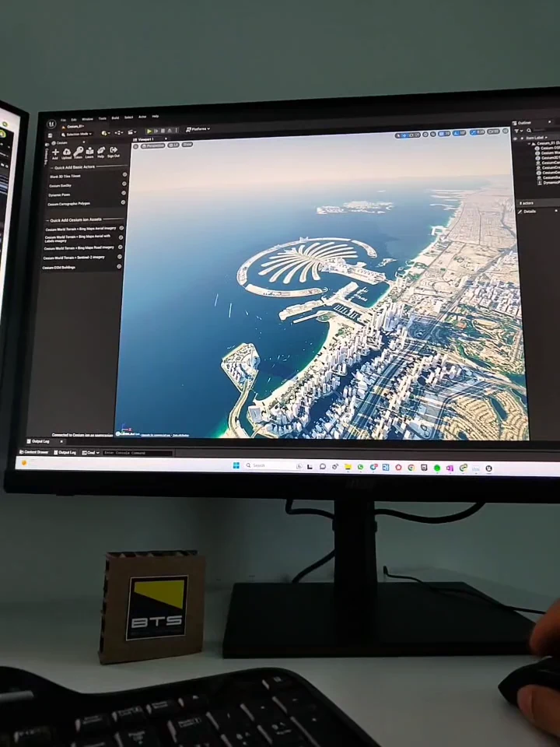The width and height of the screenshot is (560, 747).
Task: Click the Item Label column header
Action: pos(535,138)
